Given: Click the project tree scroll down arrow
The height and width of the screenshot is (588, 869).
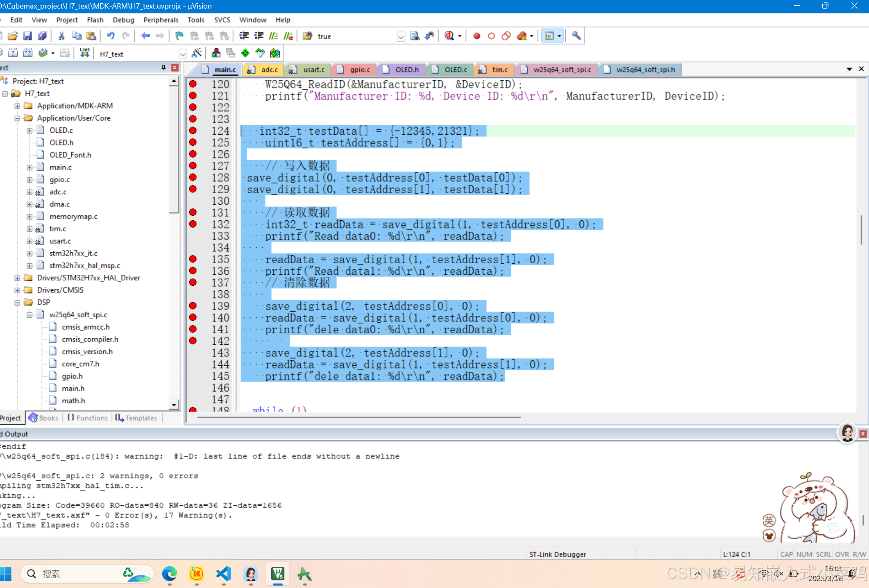Looking at the screenshot, I should pyautogui.click(x=174, y=405).
